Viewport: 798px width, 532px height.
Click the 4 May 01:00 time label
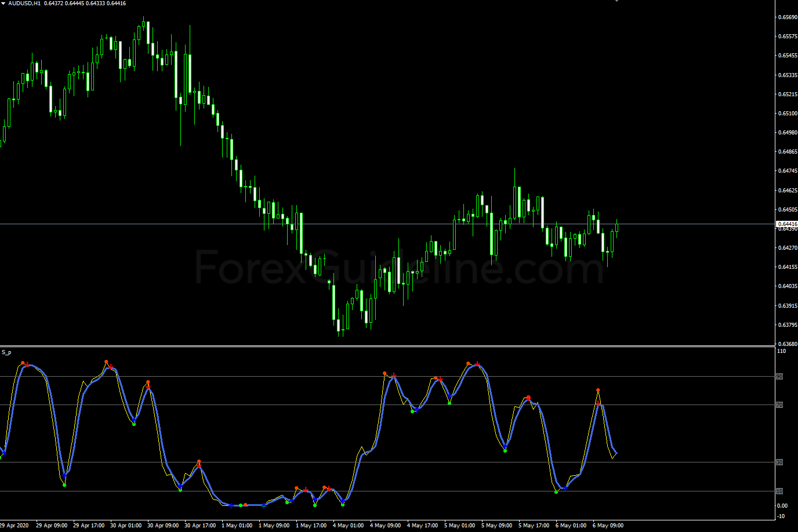348,526
